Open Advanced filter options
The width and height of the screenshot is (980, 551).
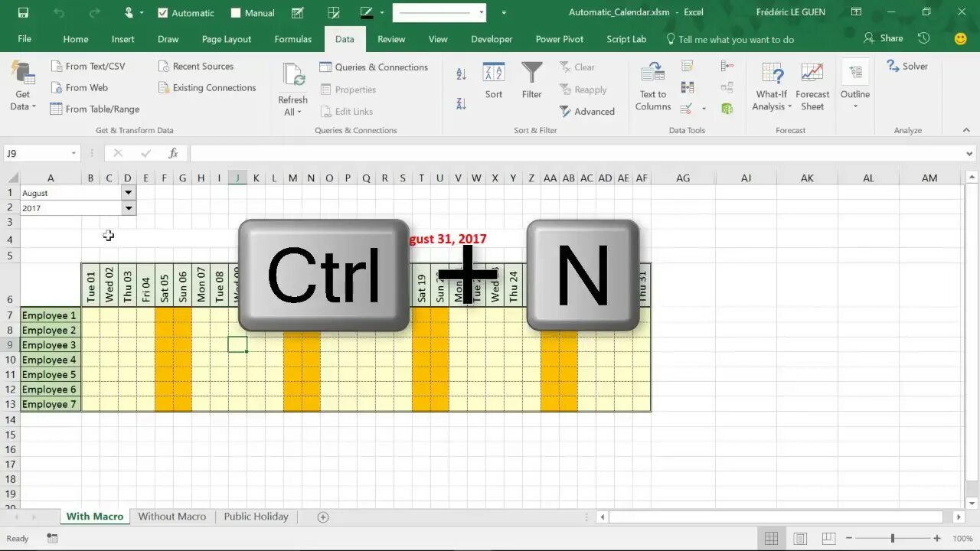point(587,111)
